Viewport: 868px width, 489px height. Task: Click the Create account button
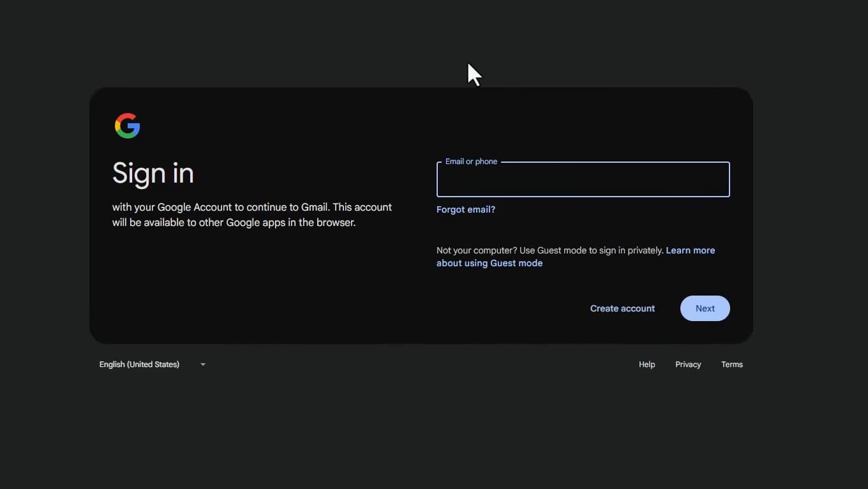pyautogui.click(x=622, y=308)
